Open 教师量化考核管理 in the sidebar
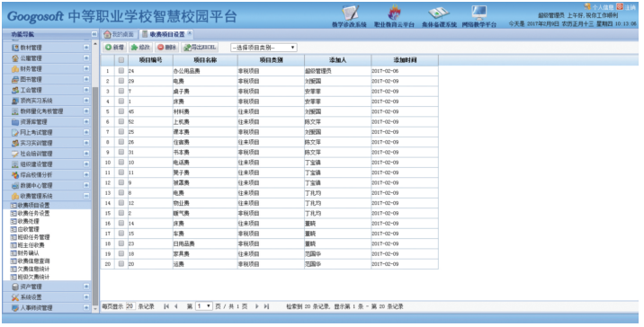 click(42, 111)
